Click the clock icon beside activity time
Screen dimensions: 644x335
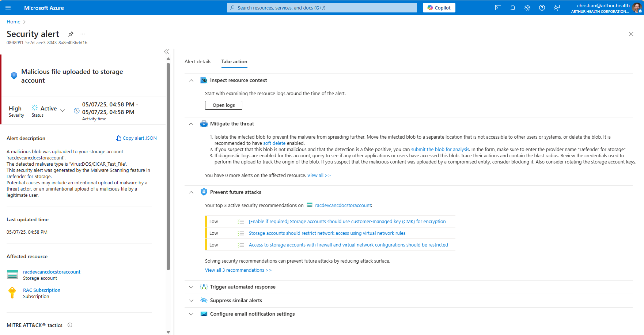[x=77, y=111]
